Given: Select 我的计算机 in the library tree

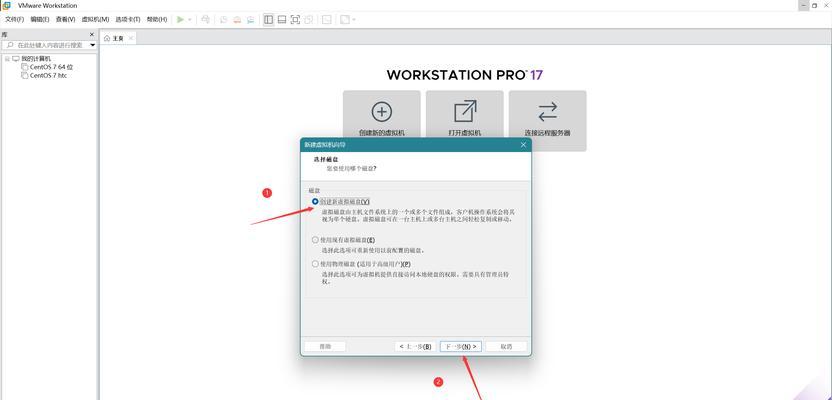Looking at the screenshot, I should (x=36, y=59).
